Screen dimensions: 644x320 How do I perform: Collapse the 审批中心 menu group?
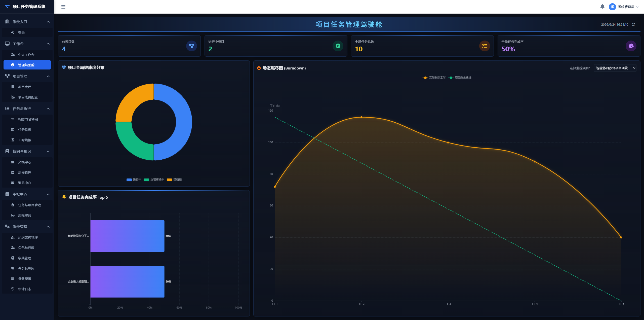(27, 194)
